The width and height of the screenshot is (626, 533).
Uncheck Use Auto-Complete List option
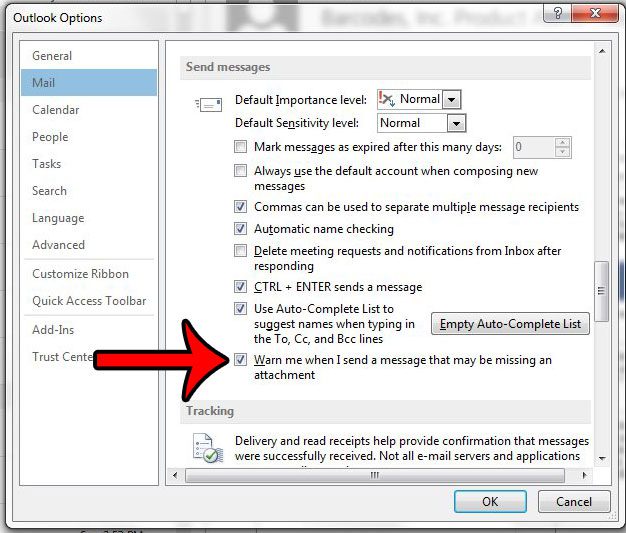(240, 308)
